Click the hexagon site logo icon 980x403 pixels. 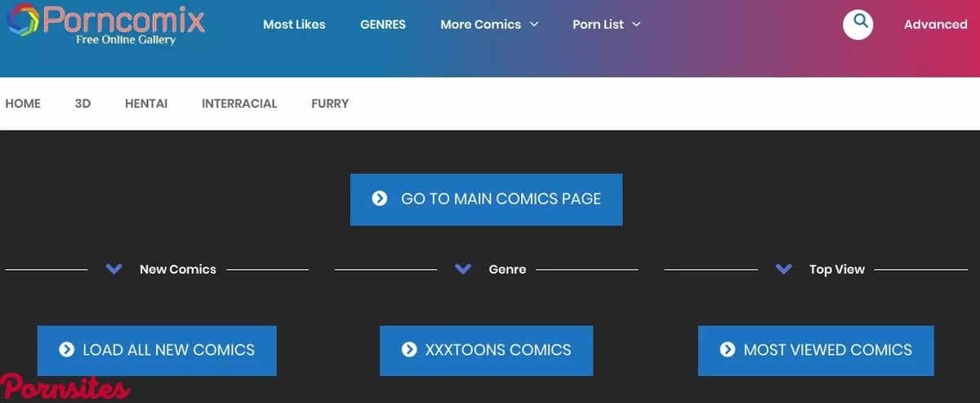point(23,20)
